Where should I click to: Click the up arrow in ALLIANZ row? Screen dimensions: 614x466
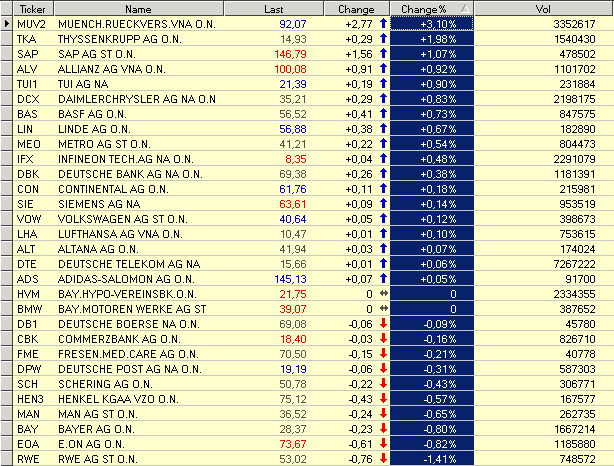click(x=383, y=69)
